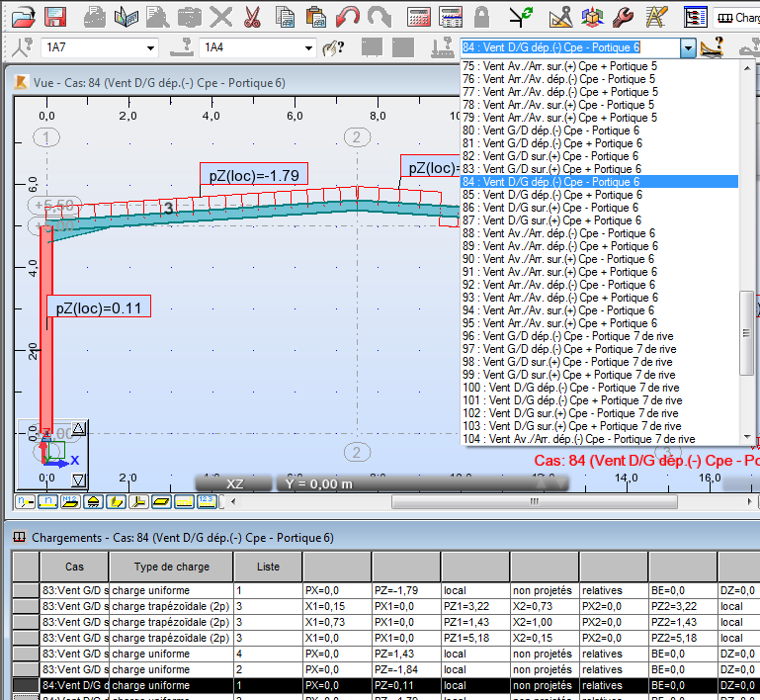Open the geometry compass and triangle tool
Image resolution: width=760 pixels, height=700 pixels.
[x=560, y=17]
